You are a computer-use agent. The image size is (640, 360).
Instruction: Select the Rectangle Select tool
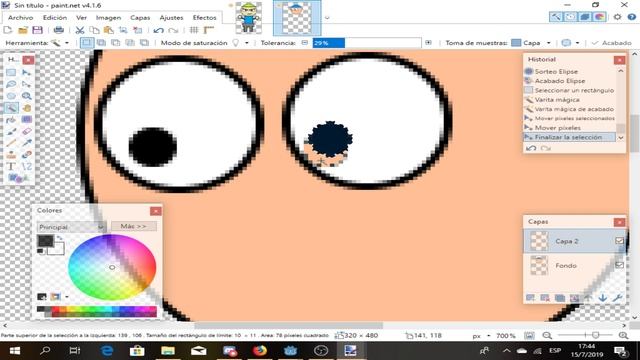(x=11, y=73)
